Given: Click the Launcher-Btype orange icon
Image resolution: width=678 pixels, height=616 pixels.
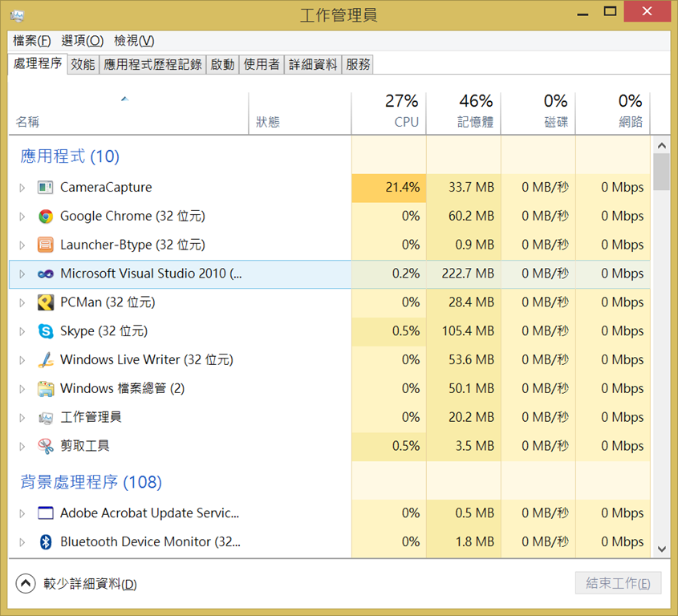Looking at the screenshot, I should point(46,245).
